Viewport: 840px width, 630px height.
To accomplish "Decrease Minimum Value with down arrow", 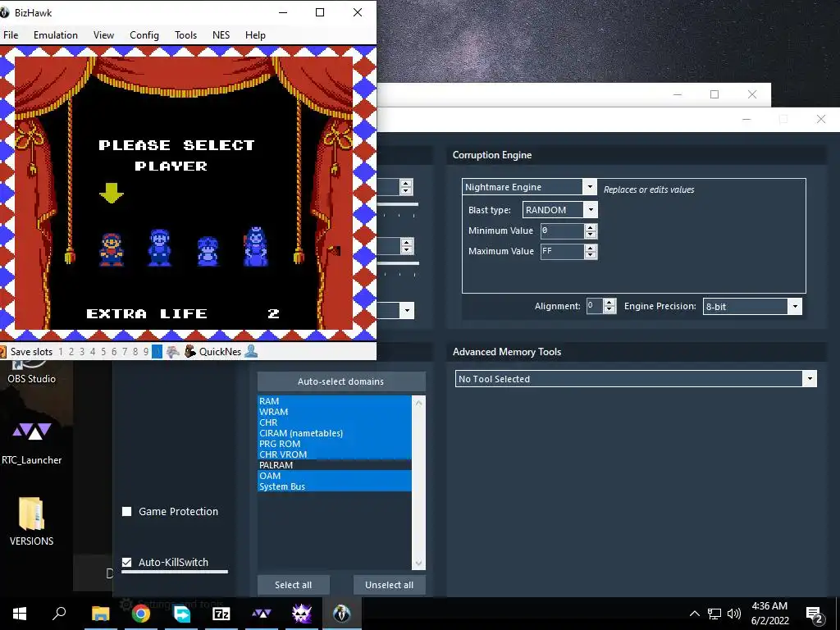I will coord(591,235).
